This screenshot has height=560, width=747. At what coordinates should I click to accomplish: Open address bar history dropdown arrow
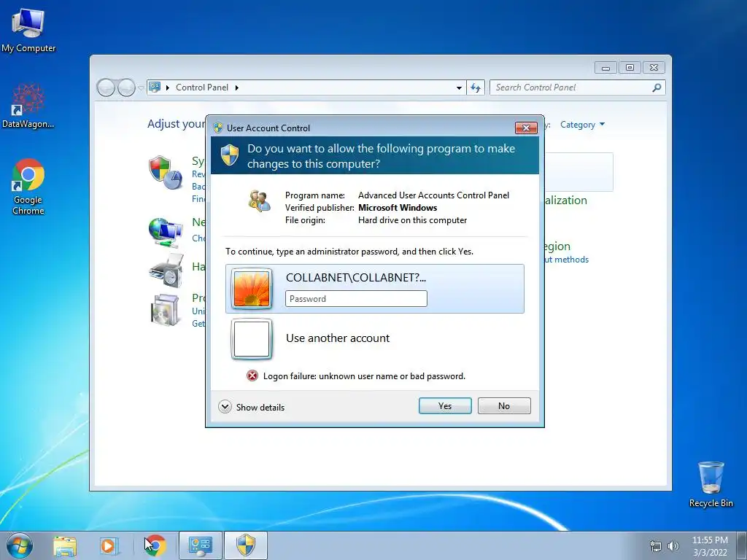(x=459, y=87)
